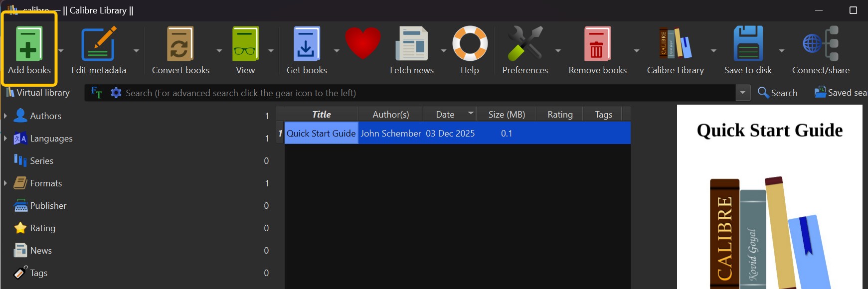Click the advanced search gear icon

pyautogui.click(x=116, y=93)
